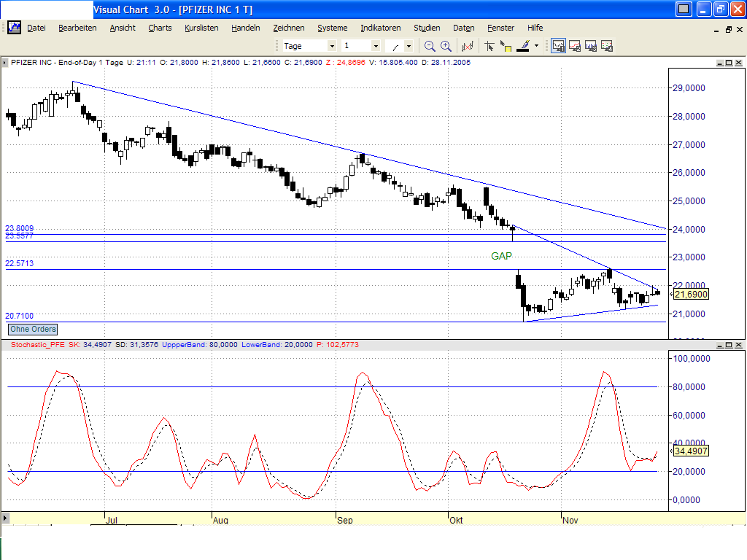747x560 pixels.
Task: Click the timeline scroll left arrow
Action: (5, 518)
